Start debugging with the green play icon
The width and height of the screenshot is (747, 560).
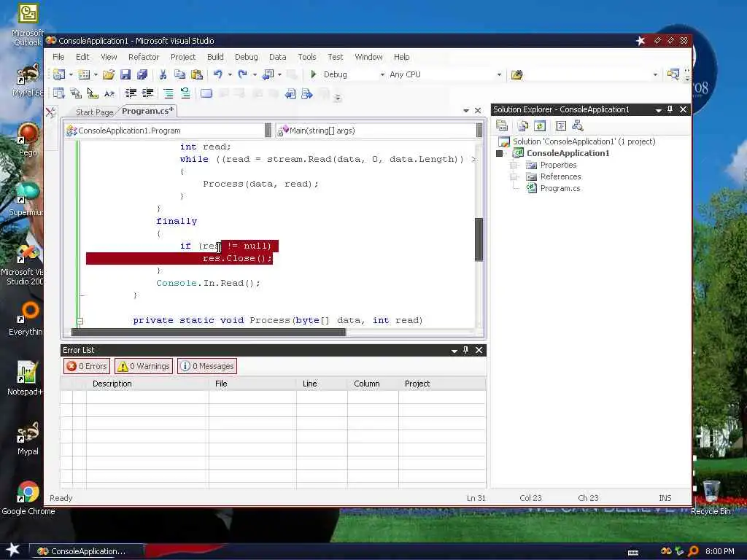coord(314,74)
